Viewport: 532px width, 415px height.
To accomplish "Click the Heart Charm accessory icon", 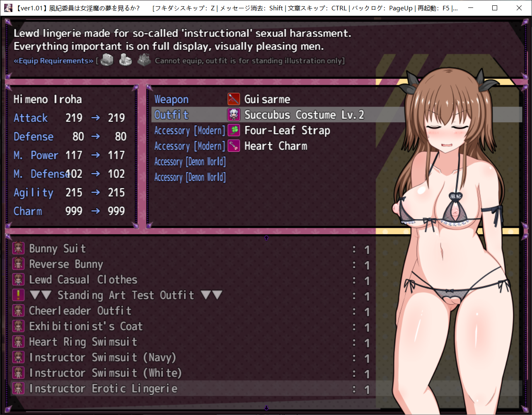I will (x=234, y=146).
